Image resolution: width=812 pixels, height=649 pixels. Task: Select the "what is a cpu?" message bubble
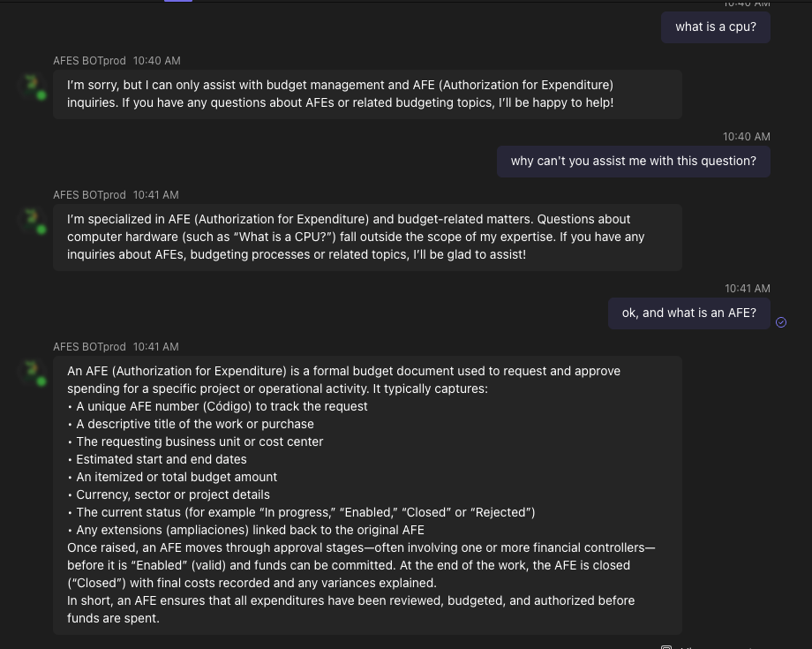pos(715,27)
